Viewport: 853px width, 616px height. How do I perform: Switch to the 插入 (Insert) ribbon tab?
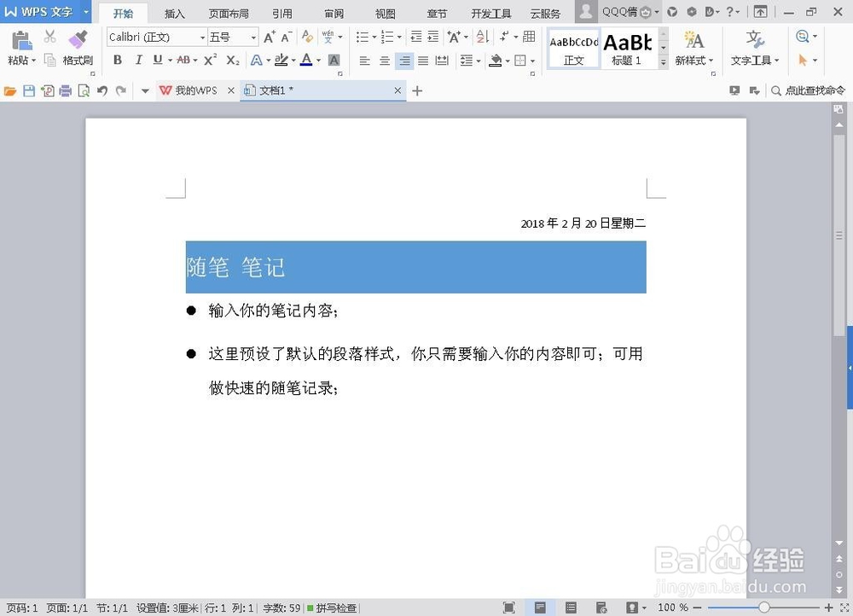[174, 13]
